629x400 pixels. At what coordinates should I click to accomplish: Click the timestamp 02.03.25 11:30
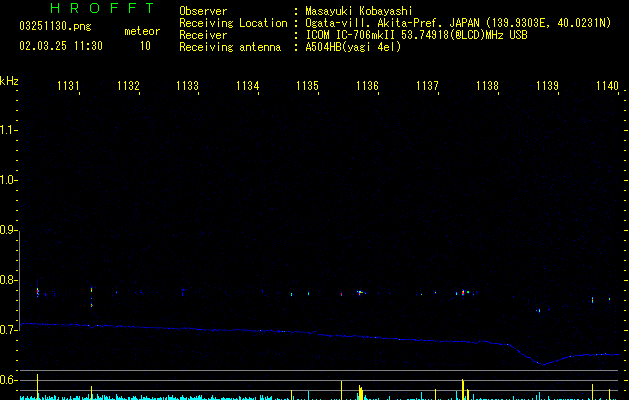(x=61, y=46)
